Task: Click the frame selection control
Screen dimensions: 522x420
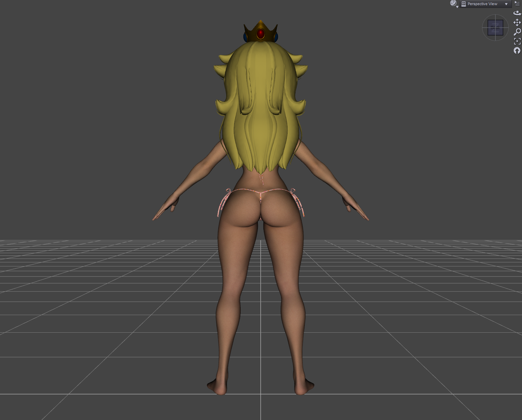Action: [517, 41]
